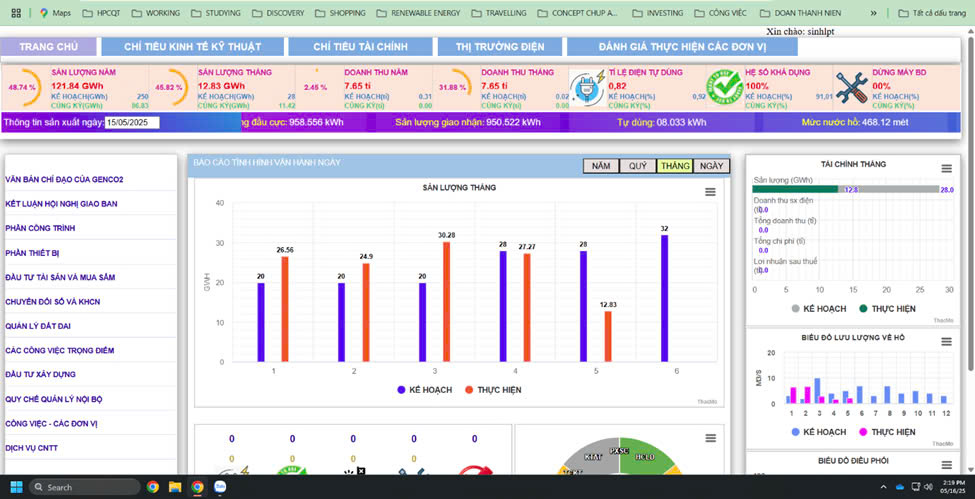This screenshot has width=975, height=499.
Task: Open the Thị Trường Điện tab
Action: 500,47
